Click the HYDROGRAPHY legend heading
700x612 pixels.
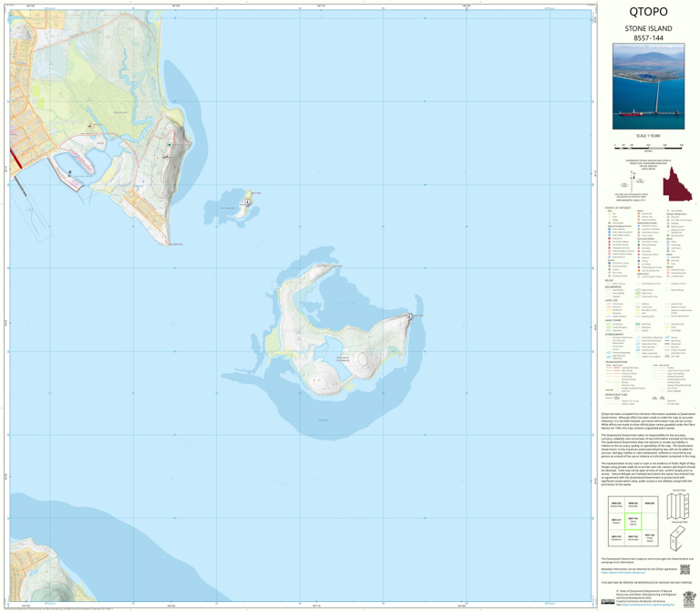coord(614,334)
